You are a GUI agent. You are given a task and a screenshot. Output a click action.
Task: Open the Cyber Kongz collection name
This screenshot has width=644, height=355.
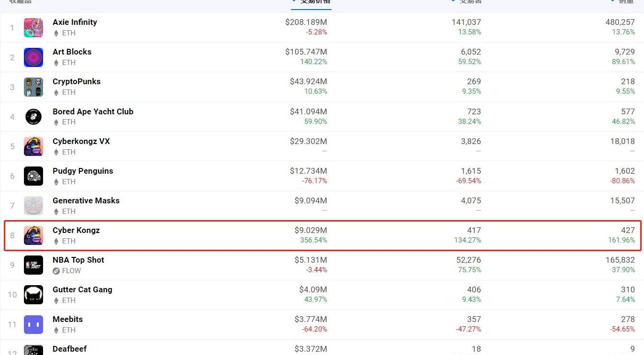(76, 230)
